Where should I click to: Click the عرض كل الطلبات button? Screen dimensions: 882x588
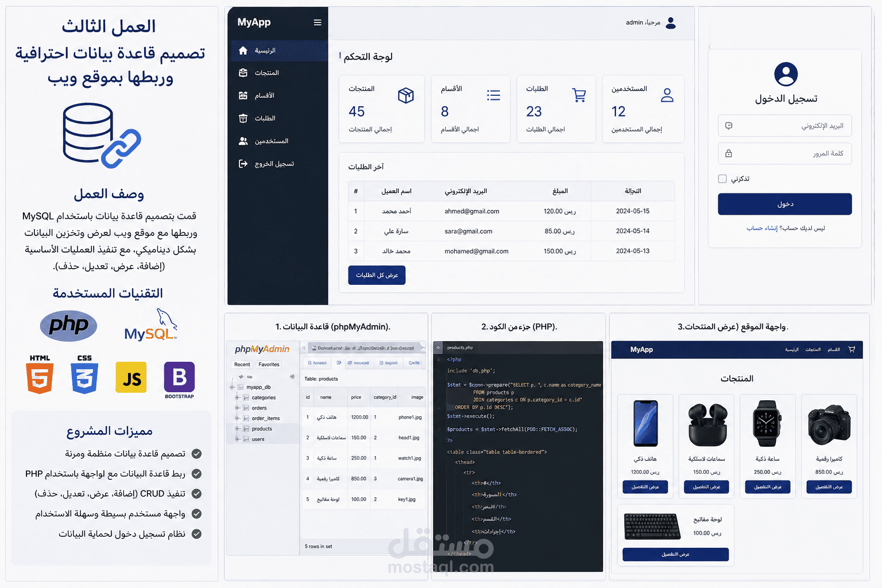click(x=377, y=275)
